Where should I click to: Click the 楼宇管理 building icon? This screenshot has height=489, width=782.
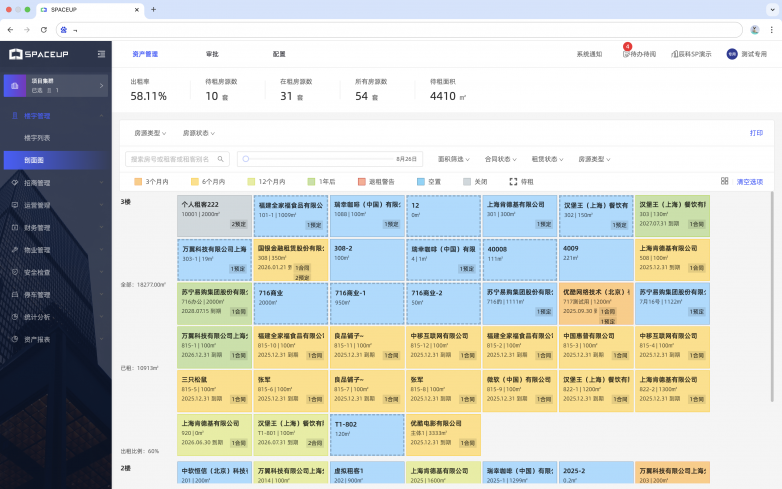[15, 116]
